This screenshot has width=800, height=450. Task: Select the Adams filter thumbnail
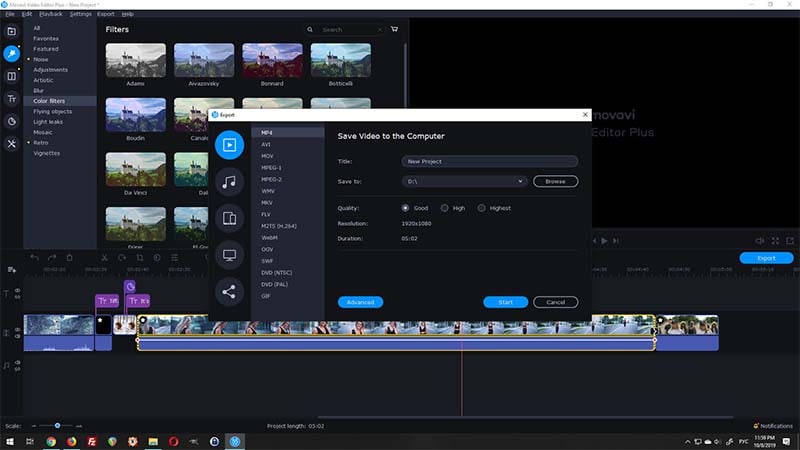coord(135,60)
